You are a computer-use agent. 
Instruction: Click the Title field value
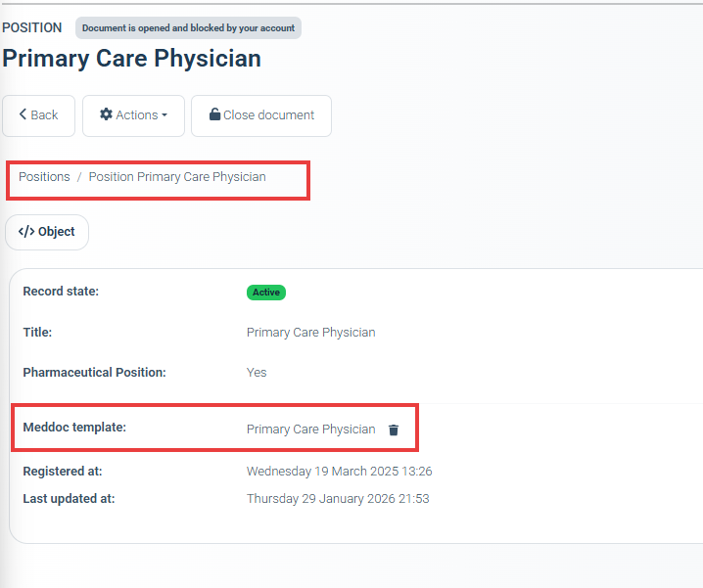[310, 333]
